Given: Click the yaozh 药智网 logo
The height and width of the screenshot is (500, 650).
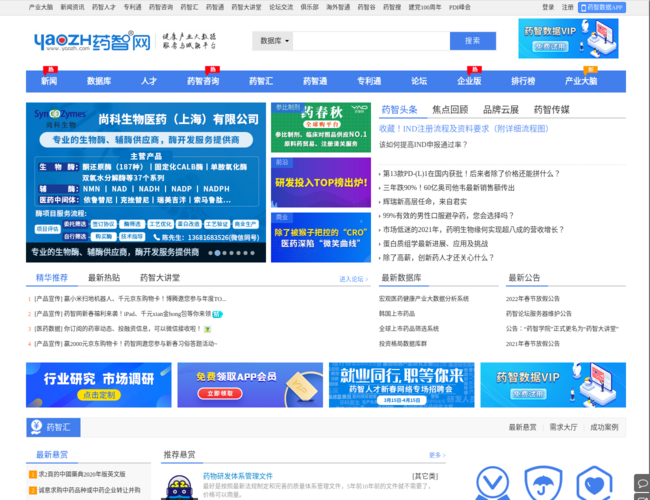Looking at the screenshot, I should click(x=92, y=41).
